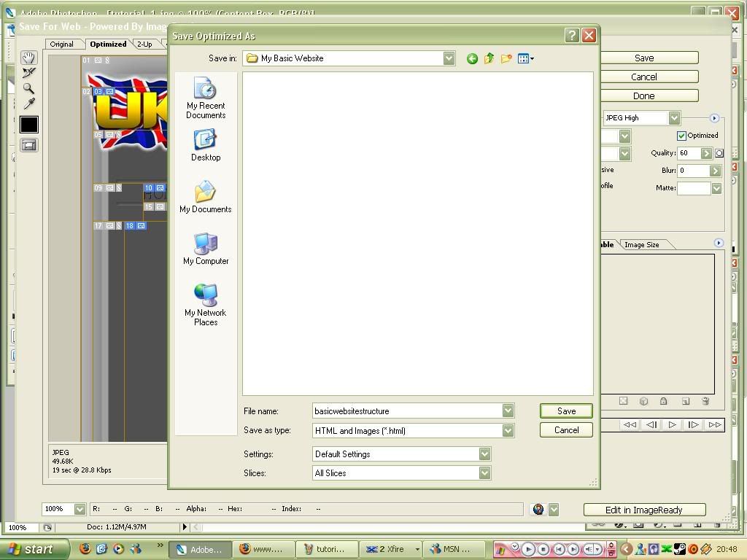Click the File name input field
Viewport: 747px width, 560px height.
coord(407,411)
